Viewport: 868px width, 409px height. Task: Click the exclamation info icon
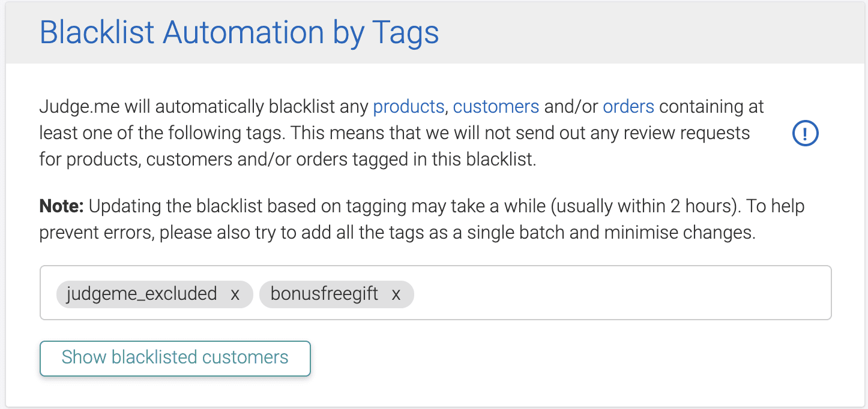click(x=805, y=134)
